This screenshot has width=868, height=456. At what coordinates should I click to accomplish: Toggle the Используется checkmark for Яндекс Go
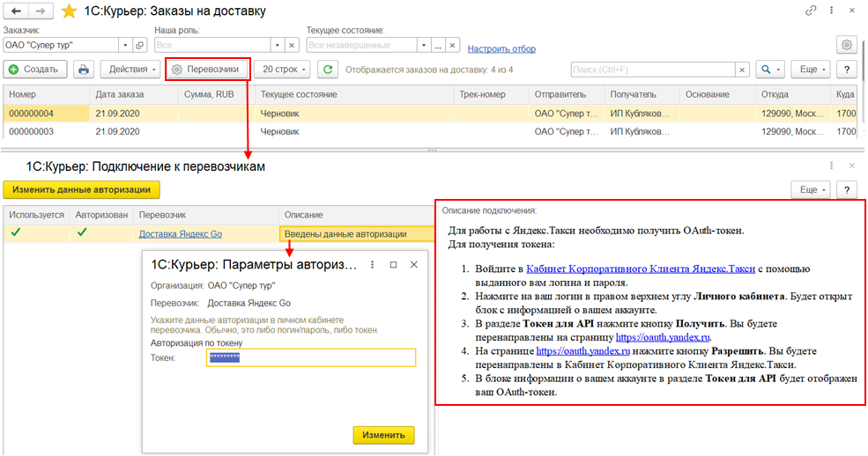pyautogui.click(x=16, y=232)
